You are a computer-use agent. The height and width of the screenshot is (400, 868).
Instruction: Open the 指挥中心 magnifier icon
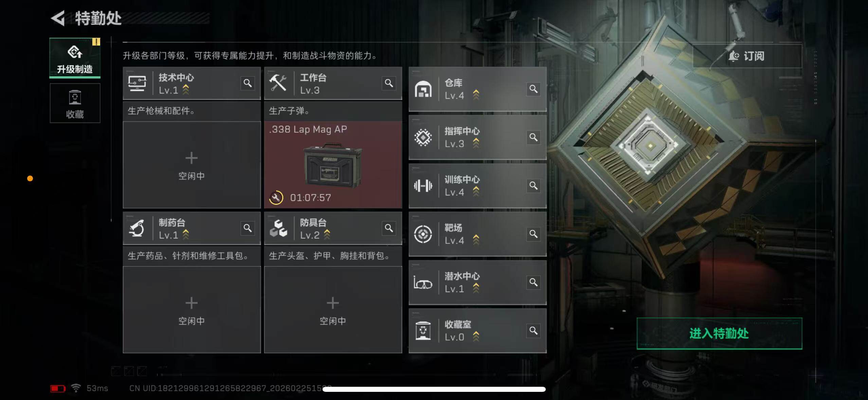click(534, 137)
